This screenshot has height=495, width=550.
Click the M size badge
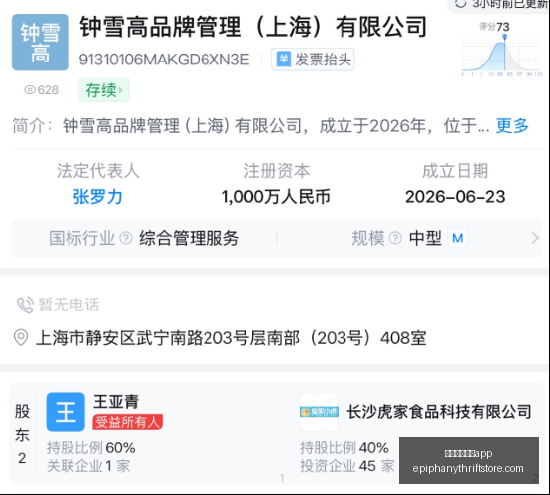(x=458, y=238)
